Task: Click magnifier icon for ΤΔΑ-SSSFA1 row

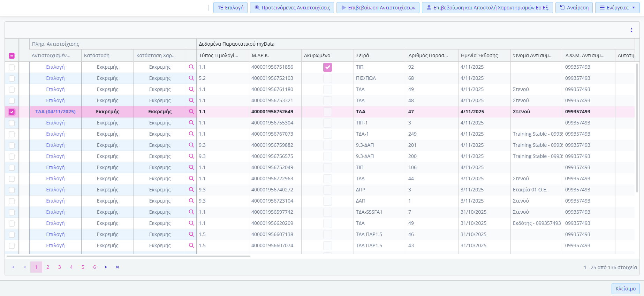Action: click(191, 212)
